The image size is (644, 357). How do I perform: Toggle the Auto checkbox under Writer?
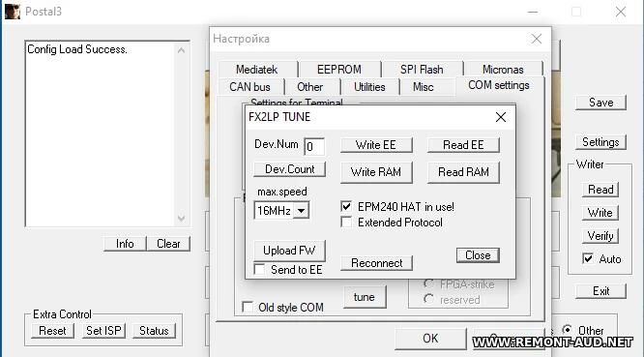point(588,258)
